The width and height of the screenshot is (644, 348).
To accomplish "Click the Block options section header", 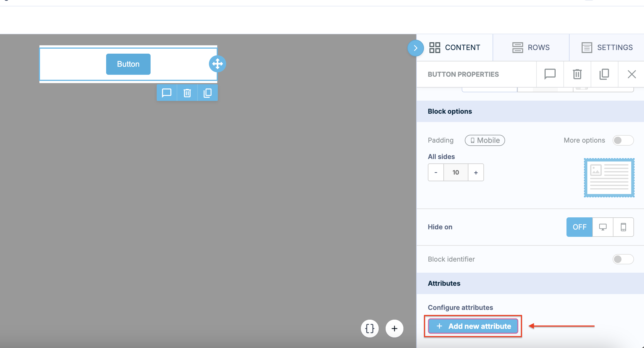I will [x=530, y=111].
